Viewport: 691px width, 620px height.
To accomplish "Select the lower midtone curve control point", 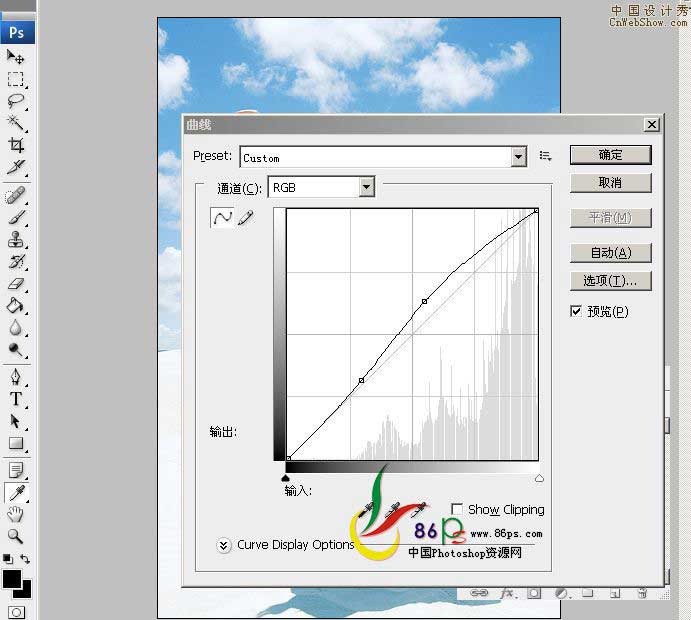I will tap(361, 380).
